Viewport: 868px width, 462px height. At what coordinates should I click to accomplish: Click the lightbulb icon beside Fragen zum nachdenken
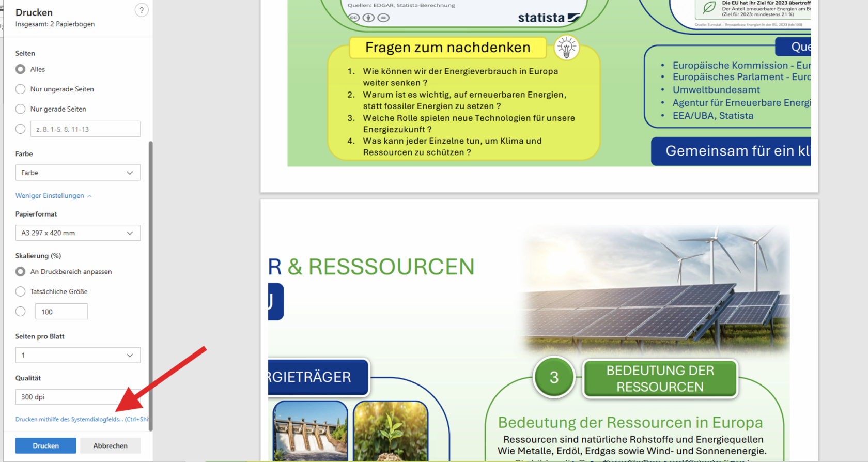[x=567, y=48]
